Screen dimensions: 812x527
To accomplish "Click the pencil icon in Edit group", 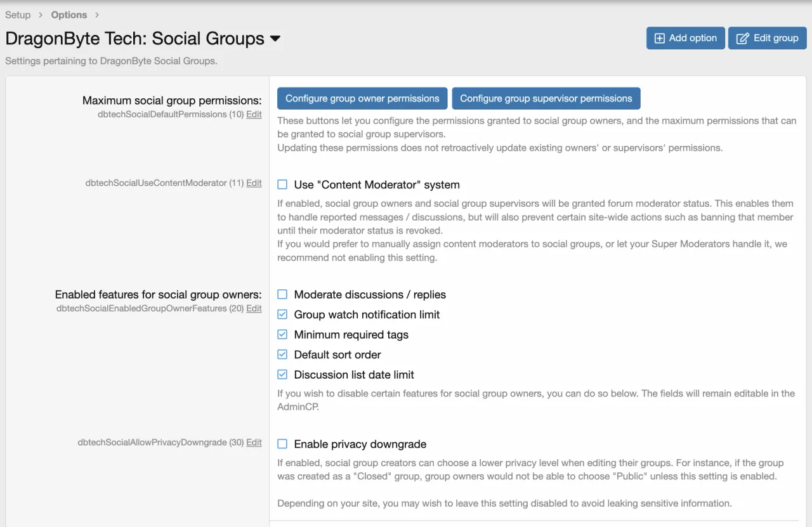I will coord(742,38).
